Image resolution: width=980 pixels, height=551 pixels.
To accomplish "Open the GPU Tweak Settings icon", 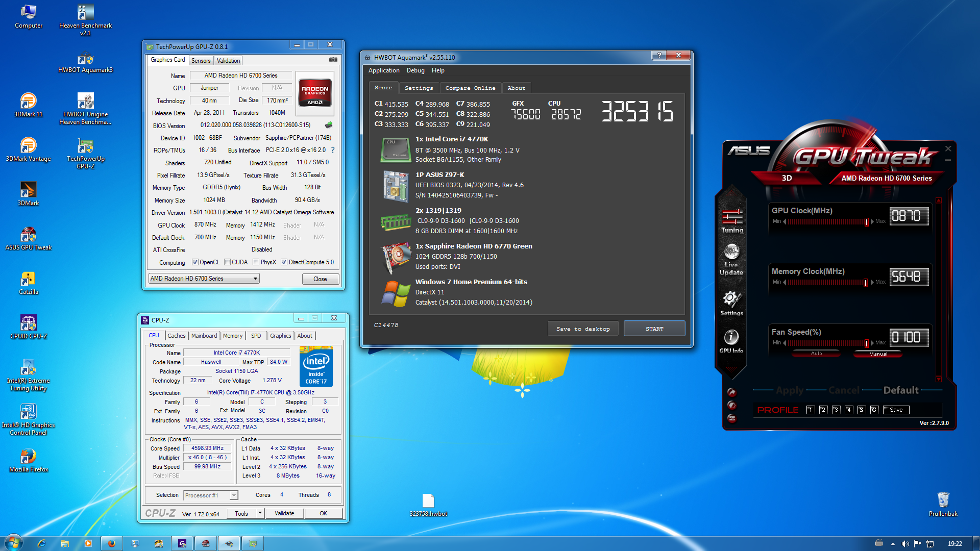I will (x=731, y=303).
